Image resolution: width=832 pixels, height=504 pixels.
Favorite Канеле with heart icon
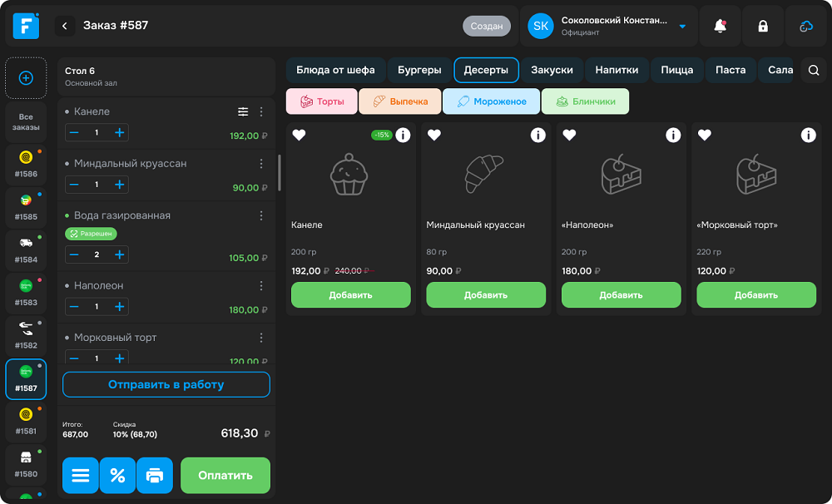pos(300,135)
